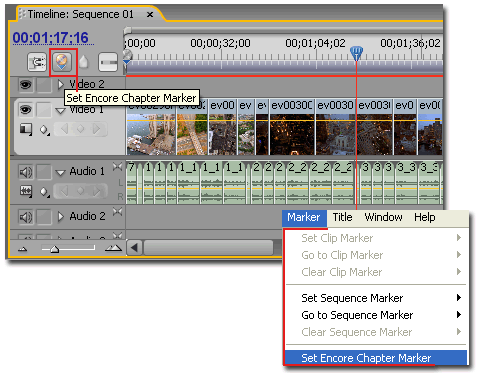This screenshot has width=479, height=373.
Task: Click the horizontal timeline scrollbar thumb
Action: [x=208, y=248]
